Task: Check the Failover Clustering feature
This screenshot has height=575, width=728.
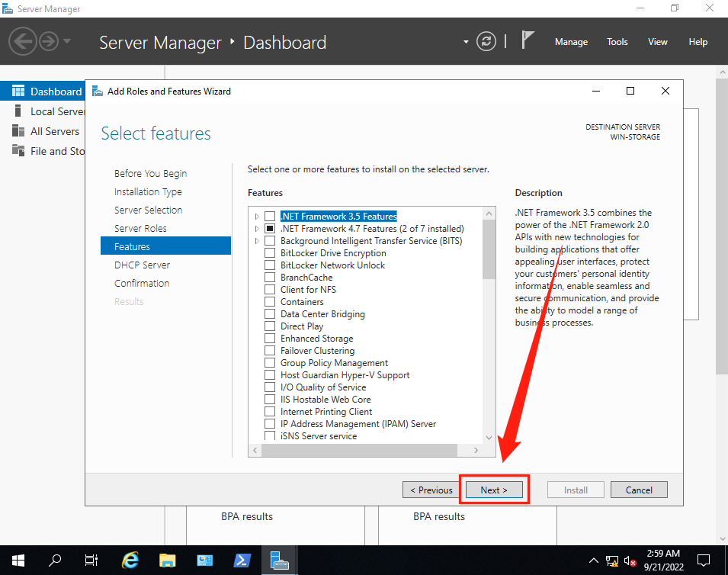Action: [x=270, y=351]
